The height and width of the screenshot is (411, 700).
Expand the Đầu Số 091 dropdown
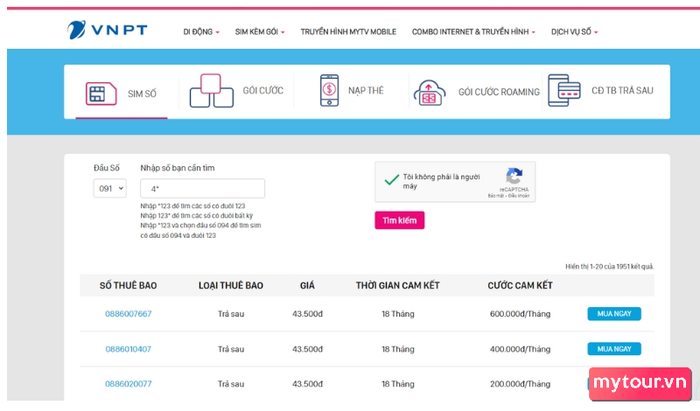pyautogui.click(x=110, y=188)
